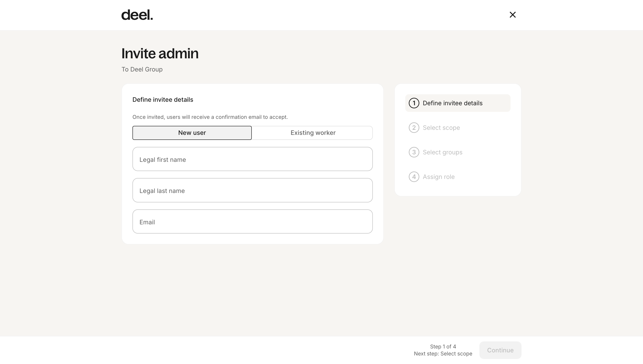Click into the Email field
The height and width of the screenshot is (364, 643).
(x=252, y=221)
